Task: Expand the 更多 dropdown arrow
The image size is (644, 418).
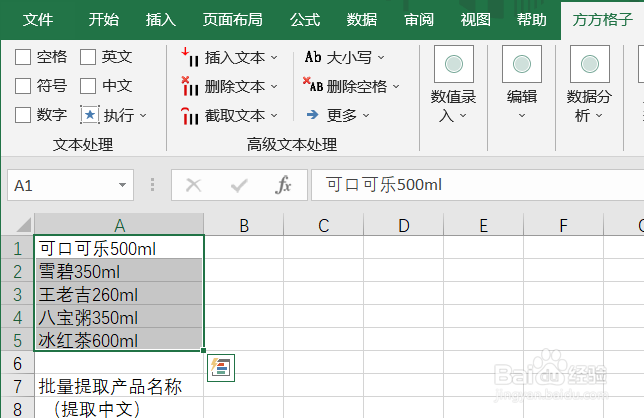Action: tap(366, 116)
